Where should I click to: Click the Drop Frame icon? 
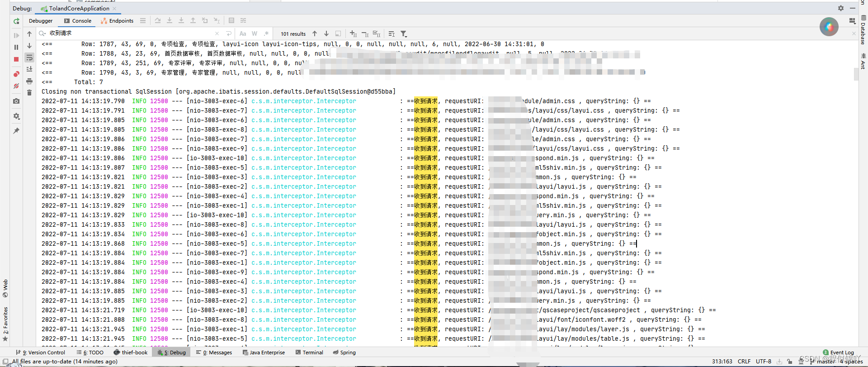tap(205, 21)
